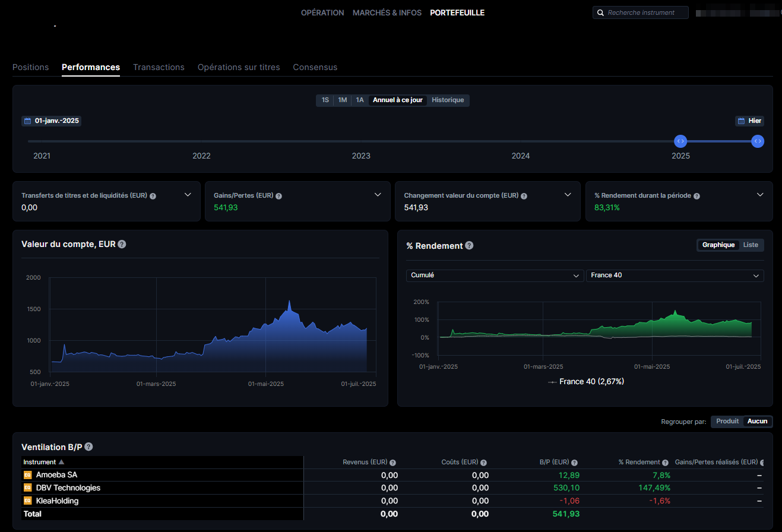Show help for Changement valeur du compte
The height and width of the screenshot is (532, 782).
tap(523, 196)
